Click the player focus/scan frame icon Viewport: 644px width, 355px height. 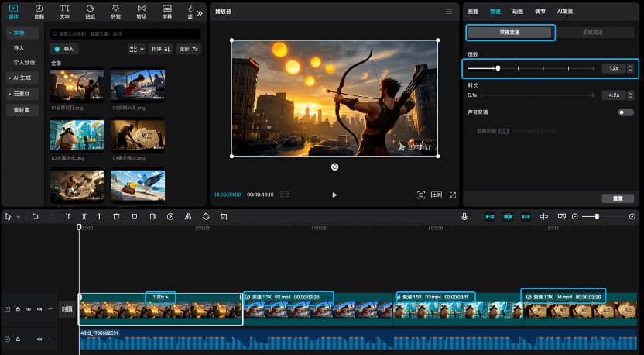pyautogui.click(x=421, y=195)
